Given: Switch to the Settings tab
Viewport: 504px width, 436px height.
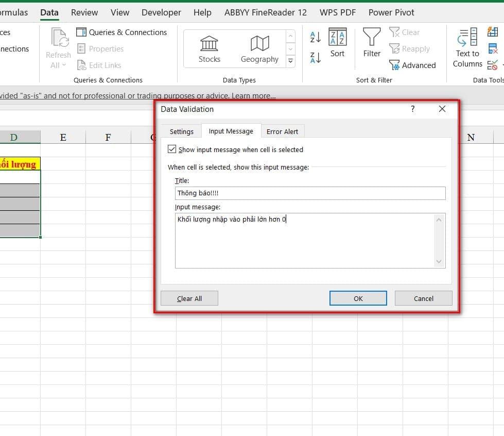Looking at the screenshot, I should tap(181, 131).
